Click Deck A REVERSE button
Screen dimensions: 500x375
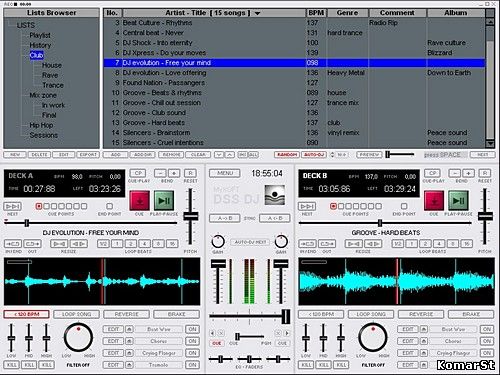[x=126, y=314]
